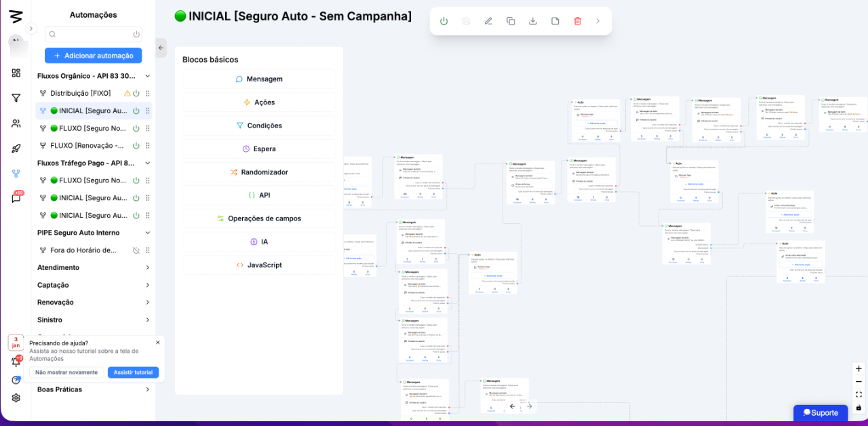Click Adicionar automação button

94,56
